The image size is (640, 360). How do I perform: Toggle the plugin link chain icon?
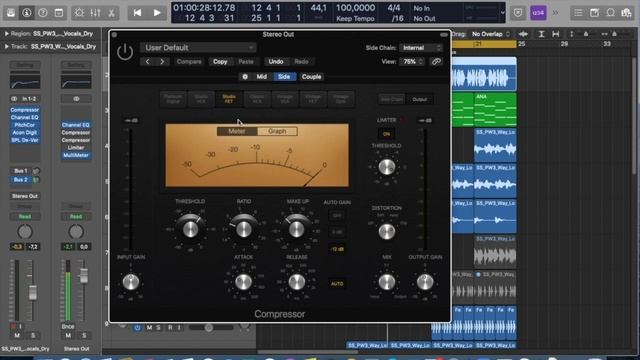click(436, 62)
